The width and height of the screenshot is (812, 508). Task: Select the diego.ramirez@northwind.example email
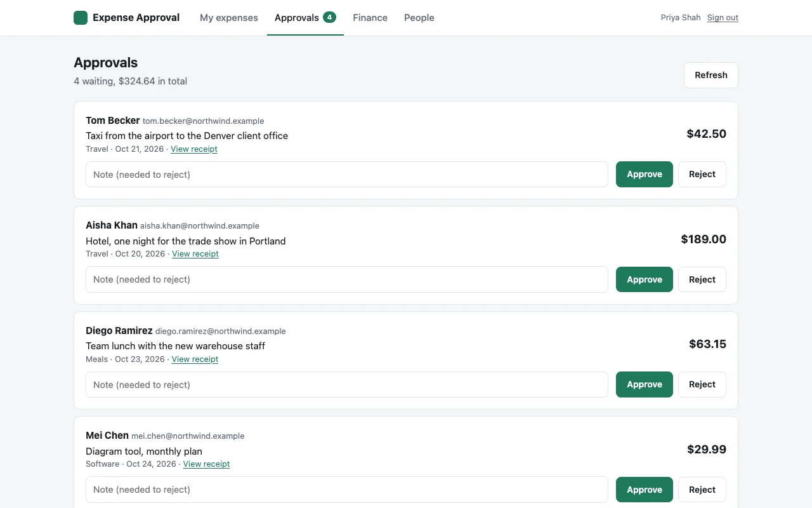point(221,331)
